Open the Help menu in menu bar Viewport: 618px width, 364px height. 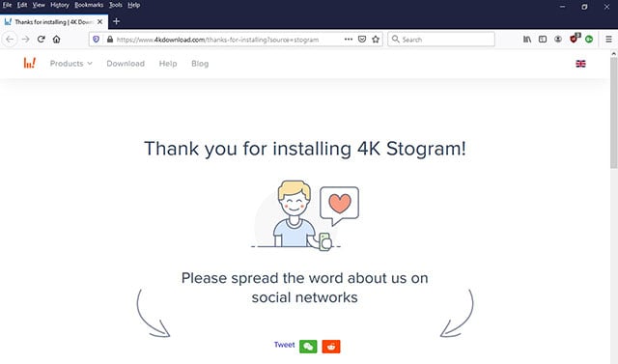pyautogui.click(x=134, y=5)
